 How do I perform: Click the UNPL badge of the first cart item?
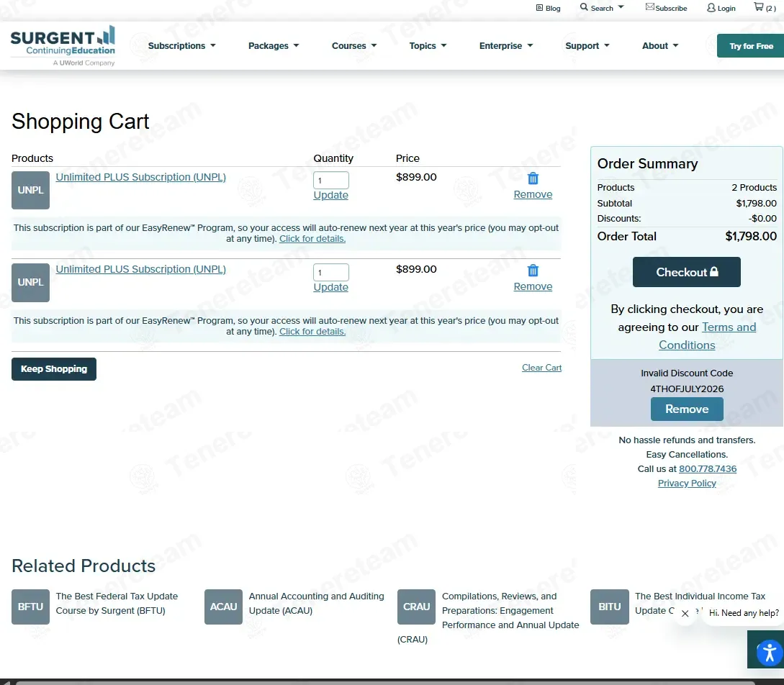30,190
